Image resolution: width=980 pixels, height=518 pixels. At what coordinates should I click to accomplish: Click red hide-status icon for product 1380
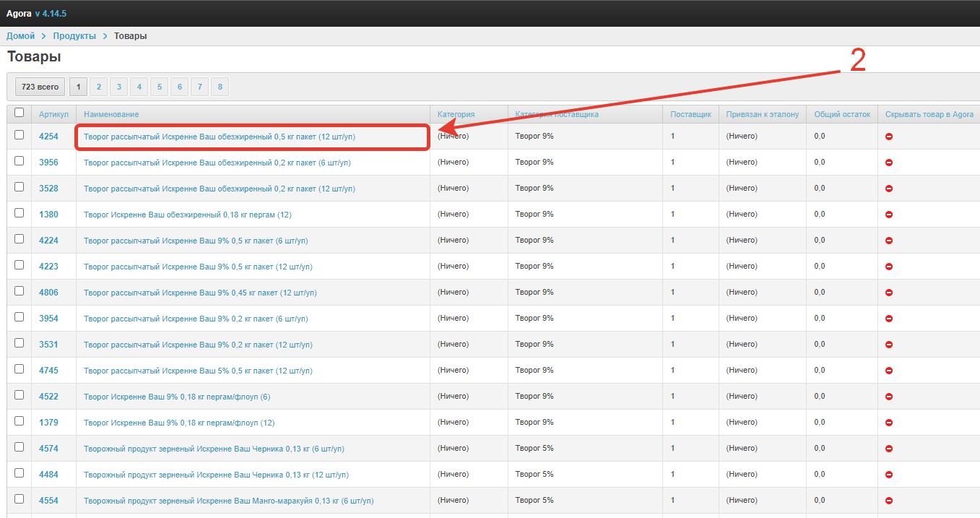[889, 215]
